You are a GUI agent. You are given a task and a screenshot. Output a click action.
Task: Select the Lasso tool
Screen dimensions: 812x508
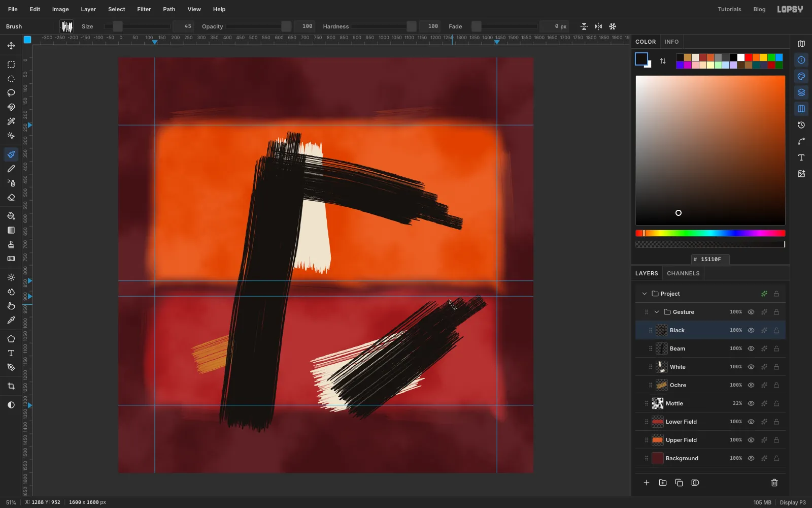(x=11, y=93)
